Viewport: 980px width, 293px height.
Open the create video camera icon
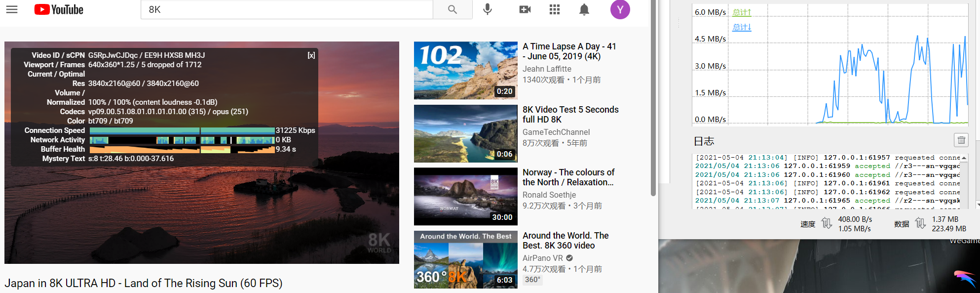pyautogui.click(x=525, y=9)
